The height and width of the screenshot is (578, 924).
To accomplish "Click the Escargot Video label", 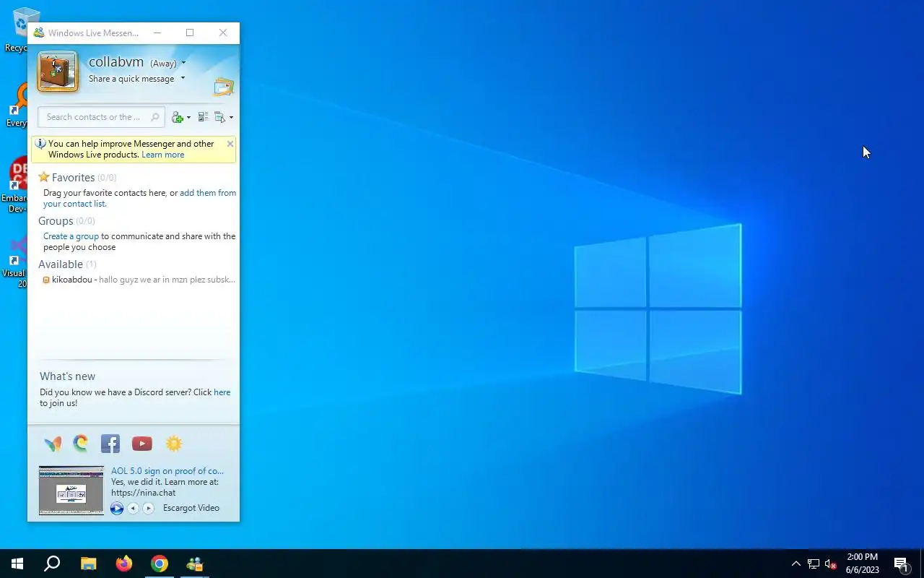I will (191, 508).
